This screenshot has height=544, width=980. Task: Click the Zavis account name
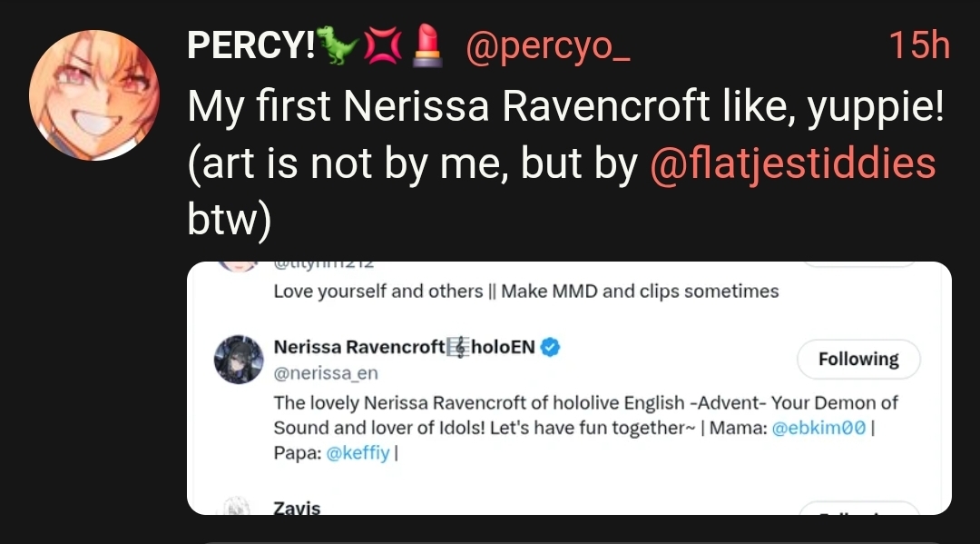297,508
